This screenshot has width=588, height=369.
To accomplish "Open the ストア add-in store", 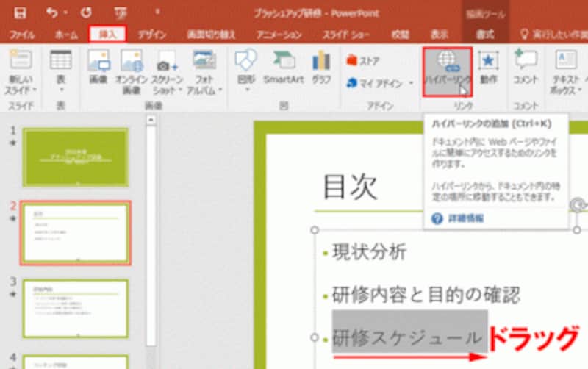I will pyautogui.click(x=362, y=60).
